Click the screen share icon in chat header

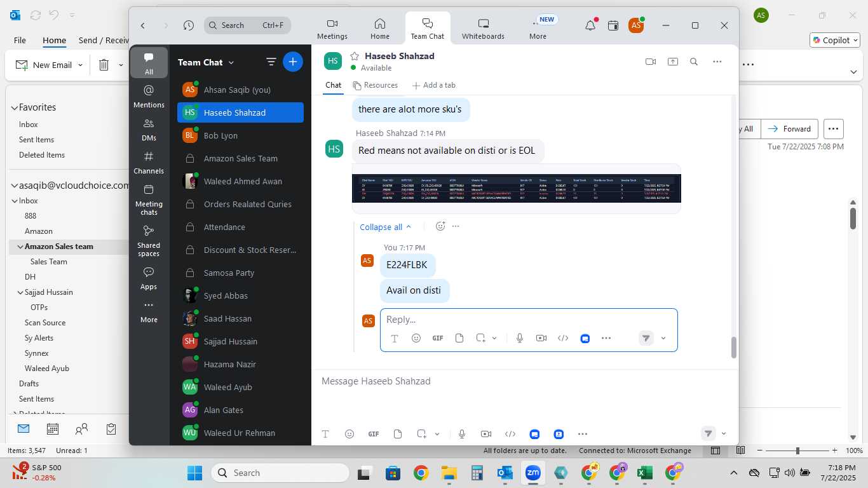(x=672, y=62)
